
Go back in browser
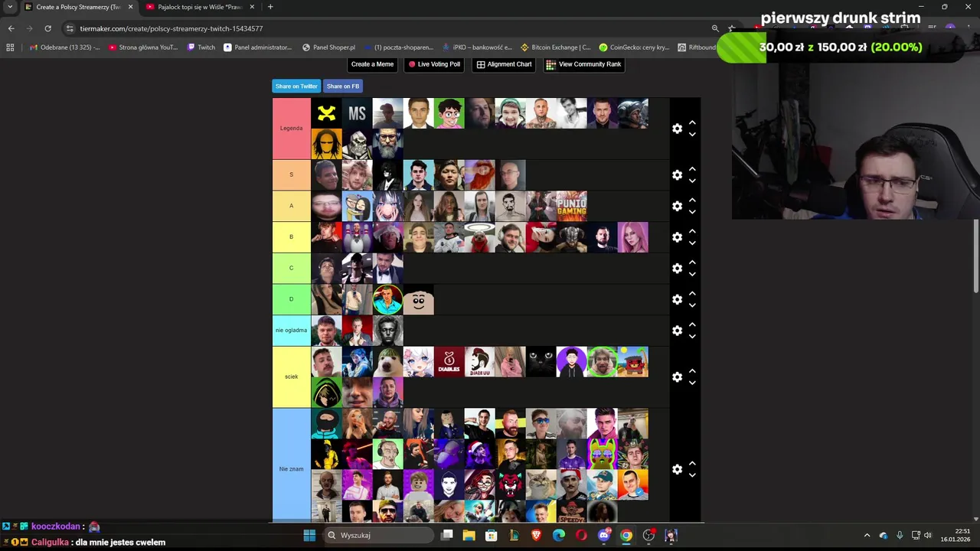pyautogui.click(x=11, y=28)
